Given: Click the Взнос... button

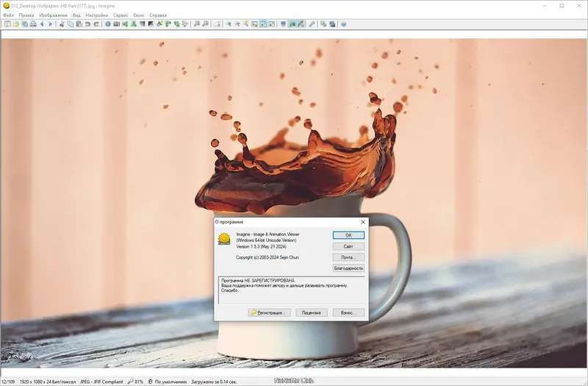Looking at the screenshot, I should tap(348, 312).
